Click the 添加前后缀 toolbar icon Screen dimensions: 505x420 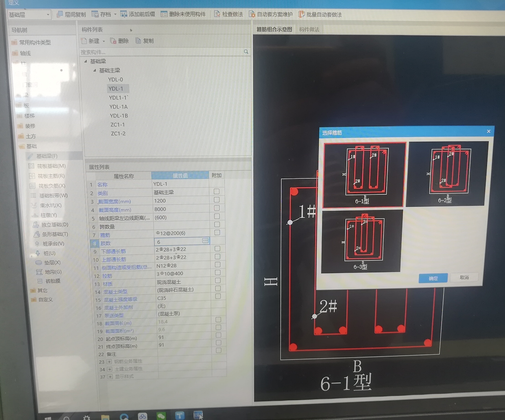[124, 14]
